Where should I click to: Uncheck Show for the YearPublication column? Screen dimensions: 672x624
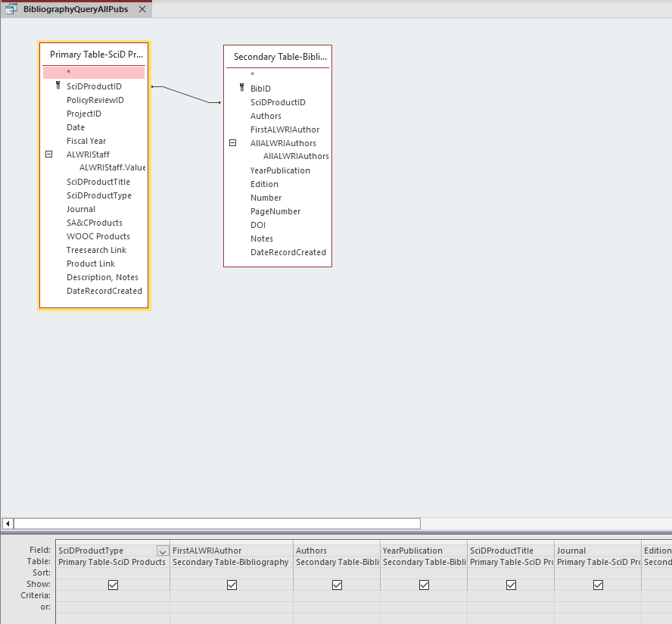(425, 585)
